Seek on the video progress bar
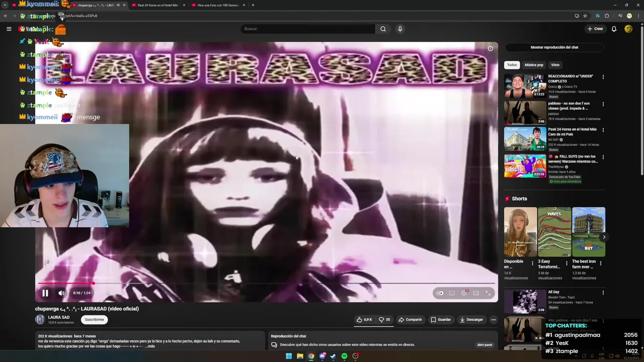644x362 pixels. click(267, 284)
